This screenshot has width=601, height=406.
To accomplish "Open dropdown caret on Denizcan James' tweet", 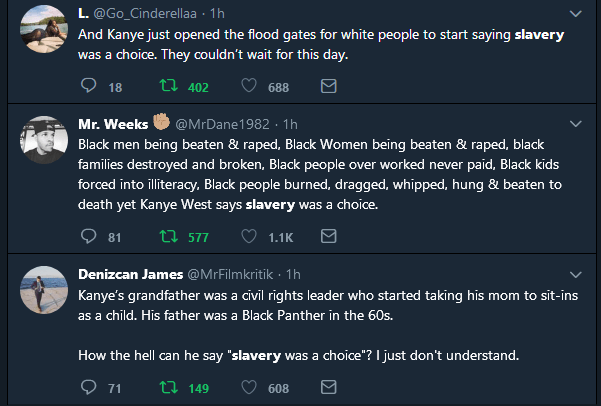I will click(575, 273).
